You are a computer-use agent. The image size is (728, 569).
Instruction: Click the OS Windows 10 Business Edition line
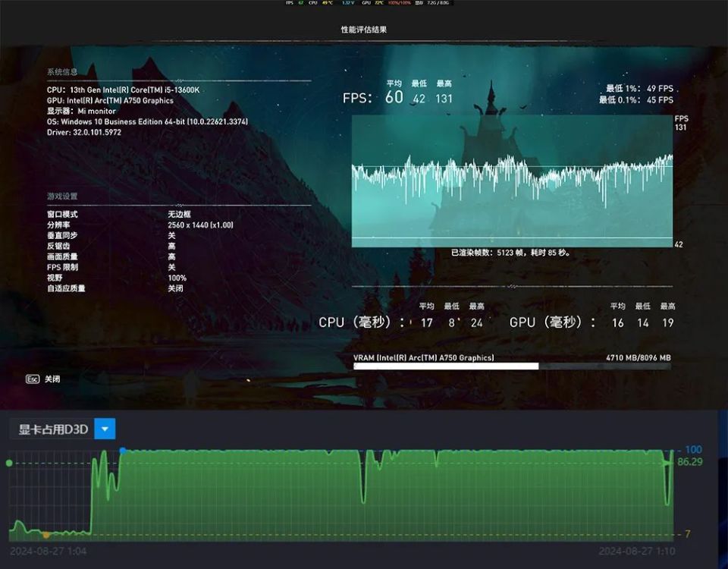[x=147, y=121]
